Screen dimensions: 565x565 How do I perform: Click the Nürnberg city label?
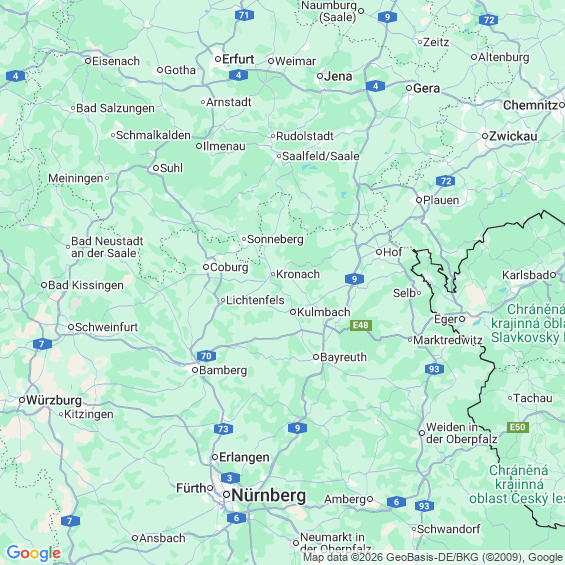[268, 495]
